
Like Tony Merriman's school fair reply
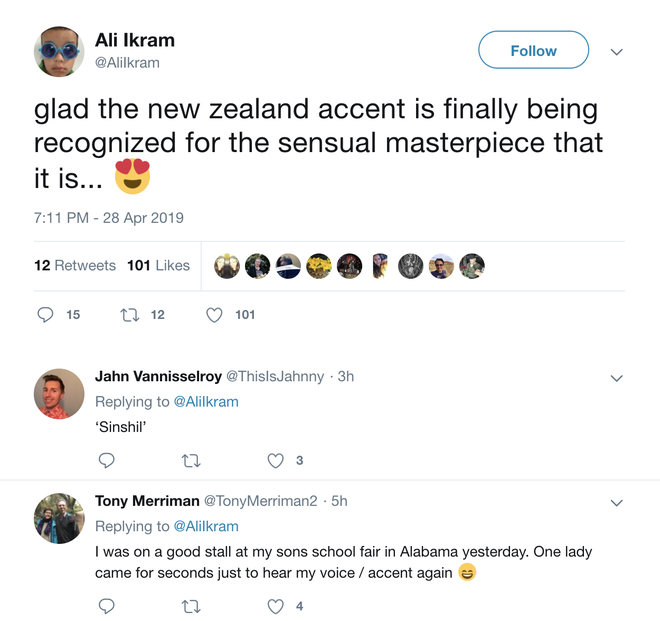tap(276, 606)
